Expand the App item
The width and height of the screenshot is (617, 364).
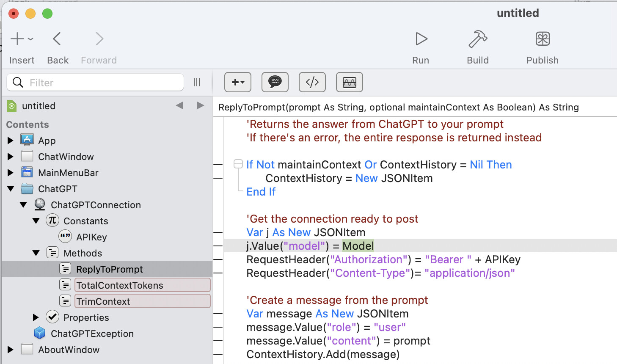pos(11,141)
